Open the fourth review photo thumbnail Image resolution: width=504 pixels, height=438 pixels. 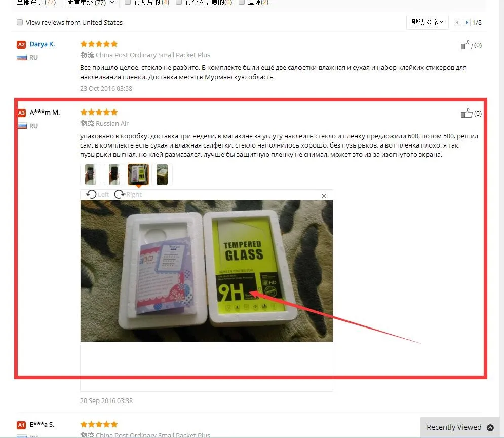click(162, 174)
